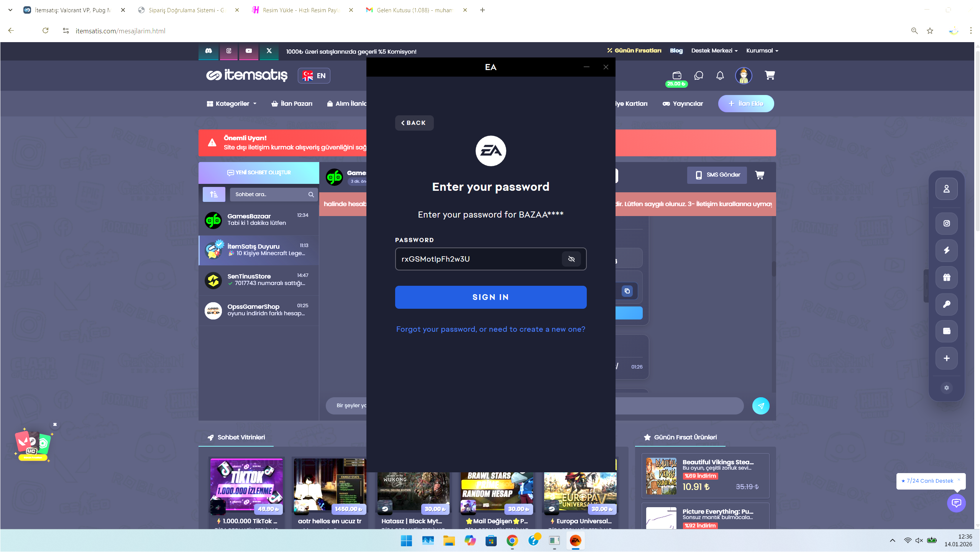Open the TikTok 1.000.000 İzlenme listing thumbnail
This screenshot has width=980, height=552.
pyautogui.click(x=246, y=485)
